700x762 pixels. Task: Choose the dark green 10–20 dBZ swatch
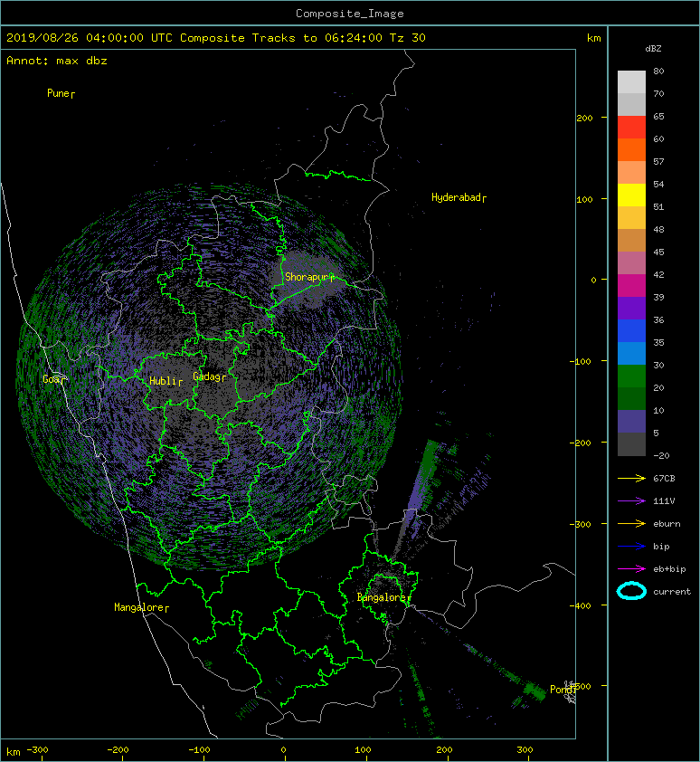(x=631, y=398)
